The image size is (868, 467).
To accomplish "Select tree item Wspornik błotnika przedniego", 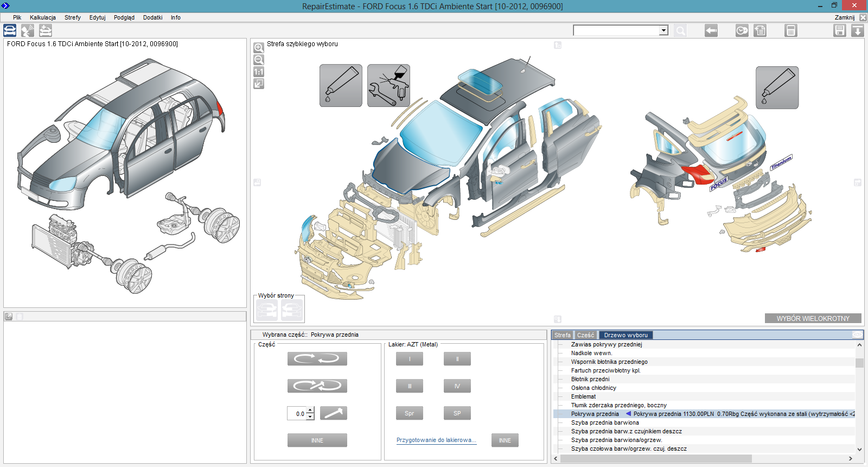I will 609,362.
